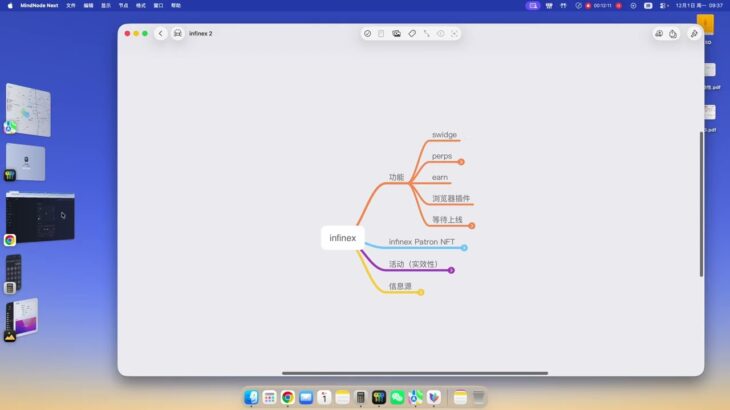This screenshot has height=410, width=730.
Task: Select the 活动（实效性） node label
Action: (413, 264)
